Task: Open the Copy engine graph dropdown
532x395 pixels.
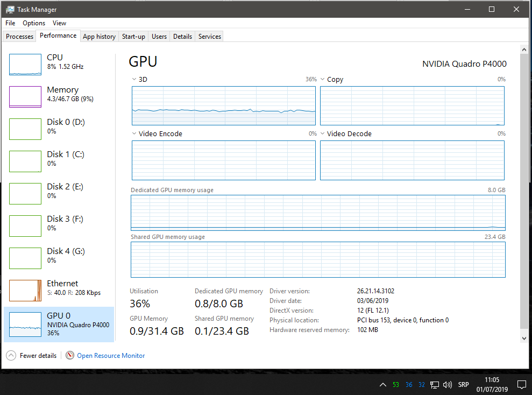Action: 323,80
